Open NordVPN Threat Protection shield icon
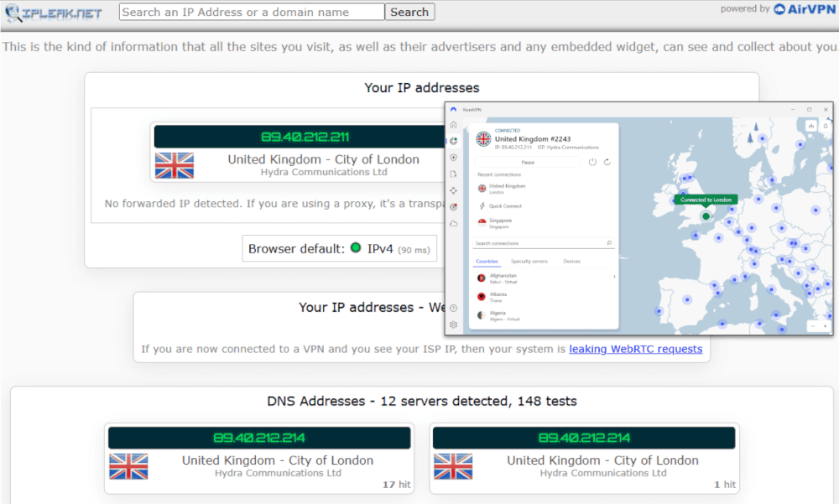 tap(454, 158)
